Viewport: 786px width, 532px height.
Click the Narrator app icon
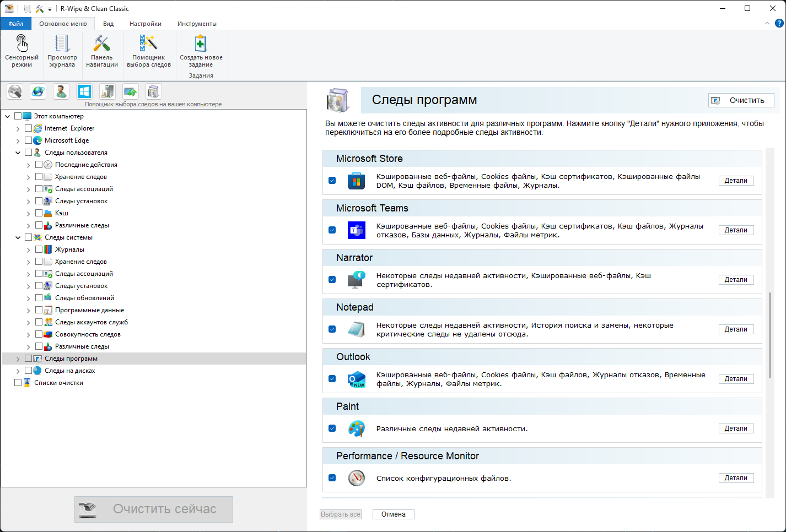click(357, 280)
